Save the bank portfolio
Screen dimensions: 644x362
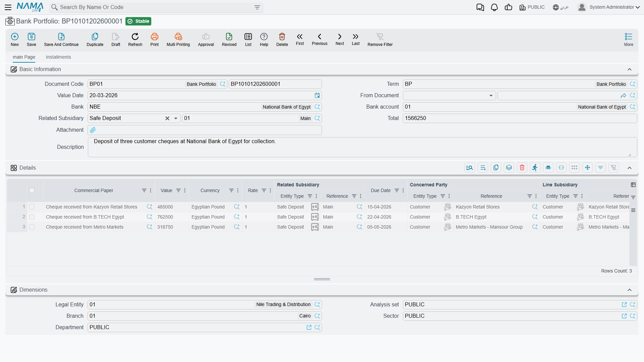[x=32, y=39]
